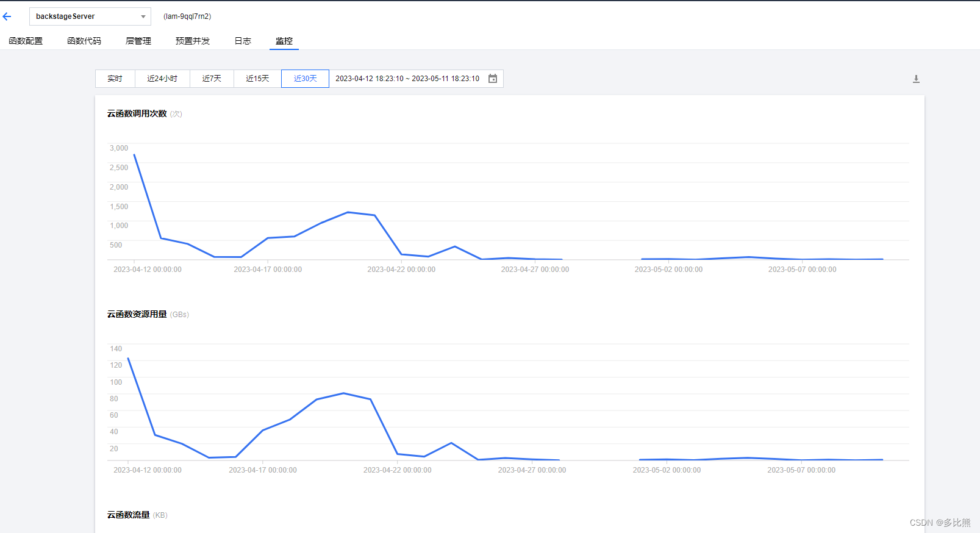Click the 120 label on the resource chart axis
Image resolution: width=980 pixels, height=533 pixels.
[x=116, y=365]
